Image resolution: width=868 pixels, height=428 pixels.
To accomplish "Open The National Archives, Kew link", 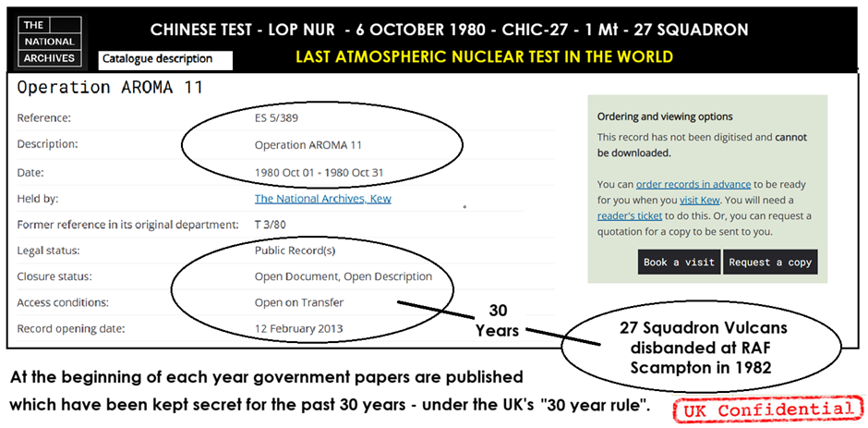I will point(323,199).
